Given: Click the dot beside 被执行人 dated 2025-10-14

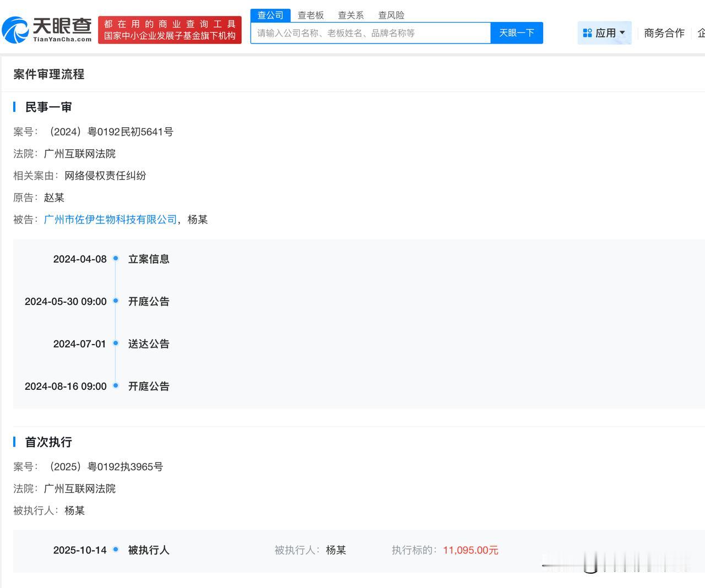Looking at the screenshot, I should click(115, 549).
